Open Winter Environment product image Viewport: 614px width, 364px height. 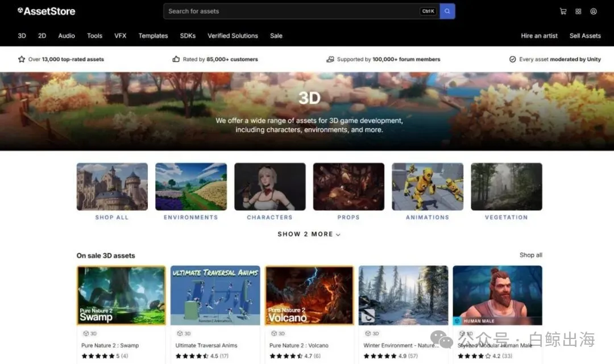tap(403, 296)
